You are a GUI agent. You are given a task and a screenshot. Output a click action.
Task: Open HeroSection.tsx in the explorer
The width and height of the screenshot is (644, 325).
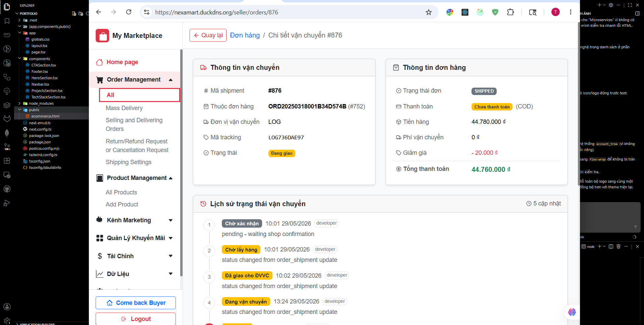[44, 78]
